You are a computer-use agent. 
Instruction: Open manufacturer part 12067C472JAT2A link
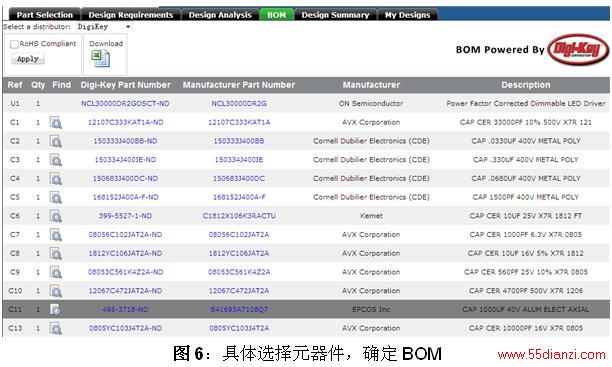click(239, 291)
